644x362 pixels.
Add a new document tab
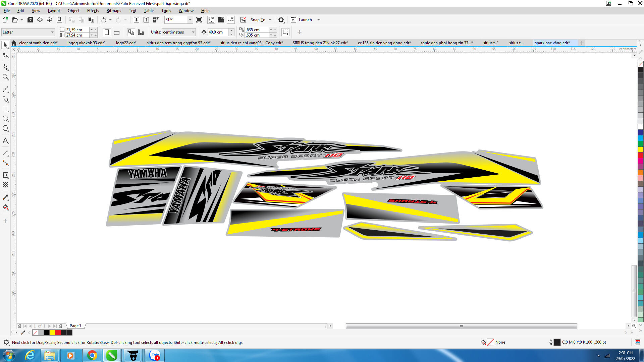tap(582, 43)
